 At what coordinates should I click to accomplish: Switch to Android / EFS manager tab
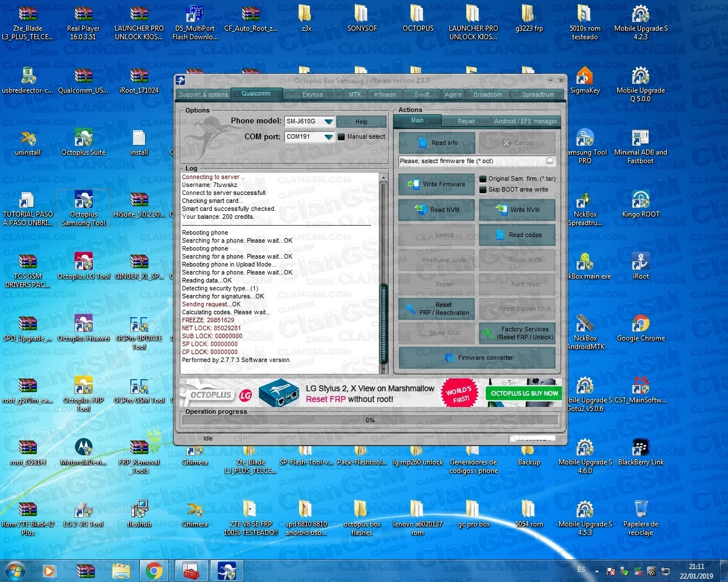tap(526, 121)
